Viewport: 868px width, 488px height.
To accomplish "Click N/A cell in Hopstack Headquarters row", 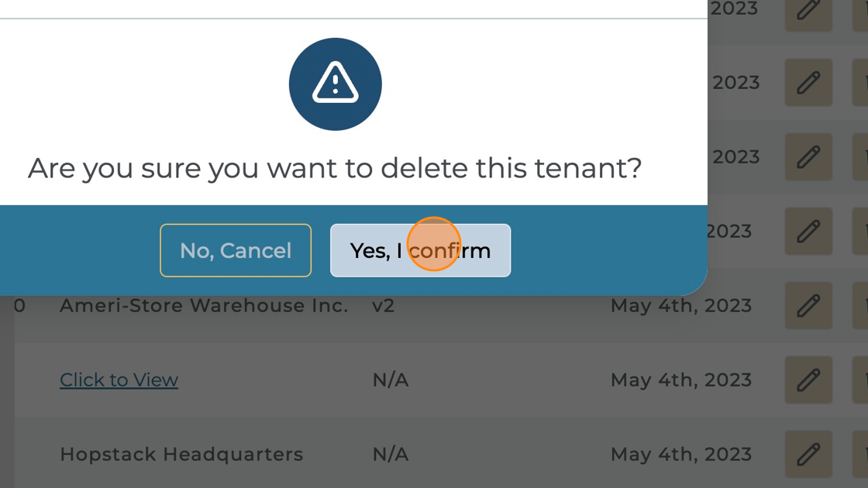I will click(x=390, y=454).
